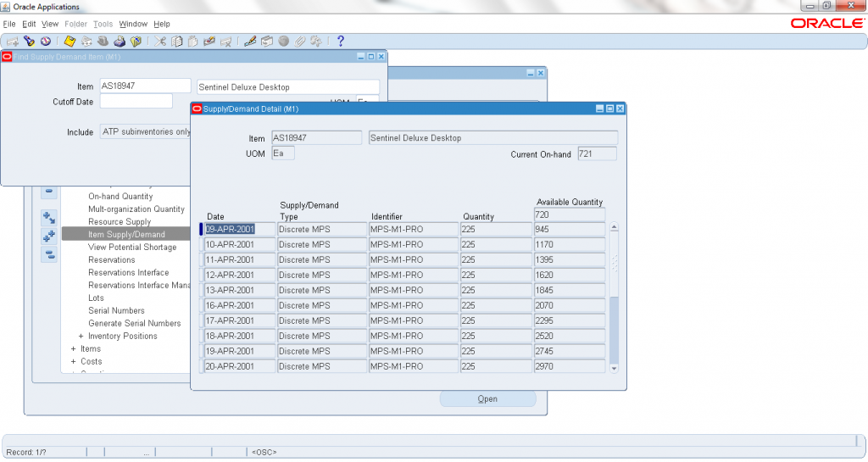Screen dimensions: 868x462
Task: Select View Potential Shortage in navigator
Action: (x=132, y=248)
